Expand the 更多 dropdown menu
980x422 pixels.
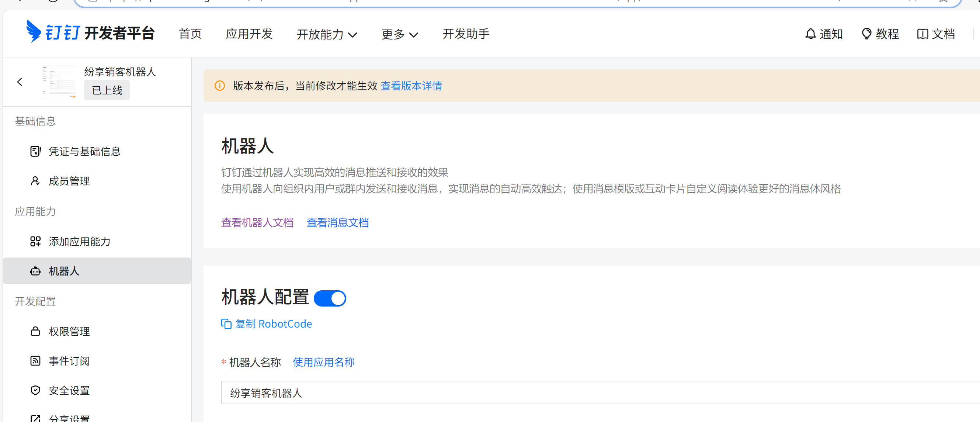point(400,34)
